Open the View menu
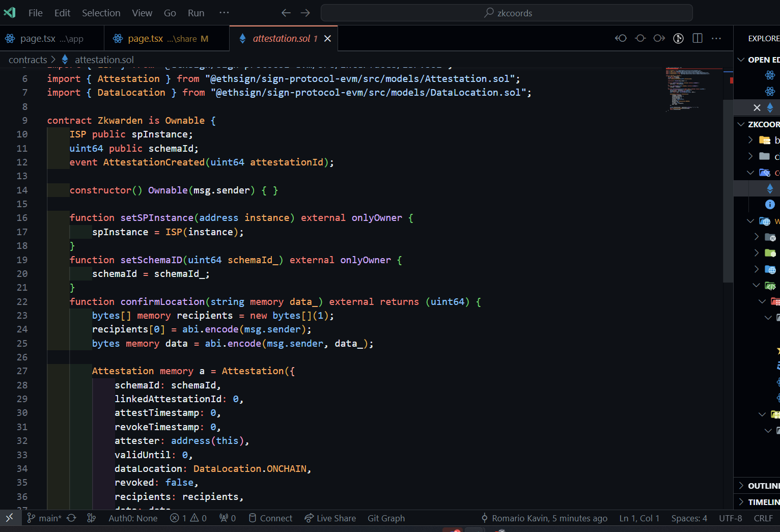 142,13
